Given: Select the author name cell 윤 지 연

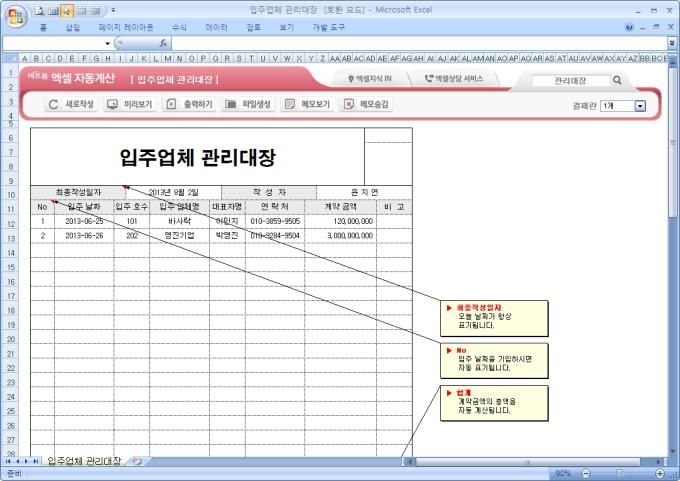Looking at the screenshot, I should click(x=364, y=192).
